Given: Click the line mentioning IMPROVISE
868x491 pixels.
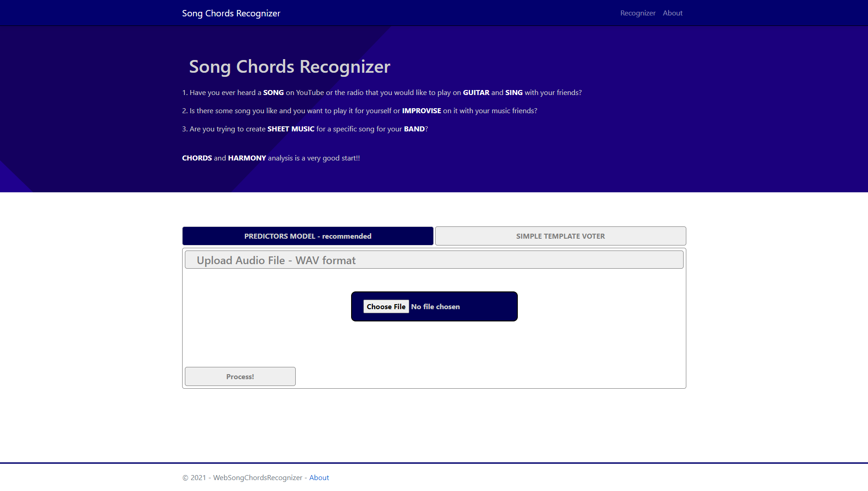Looking at the screenshot, I should pos(360,111).
